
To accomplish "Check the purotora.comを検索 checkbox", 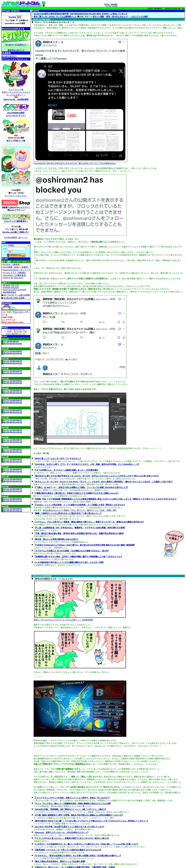I will [3, 23].
